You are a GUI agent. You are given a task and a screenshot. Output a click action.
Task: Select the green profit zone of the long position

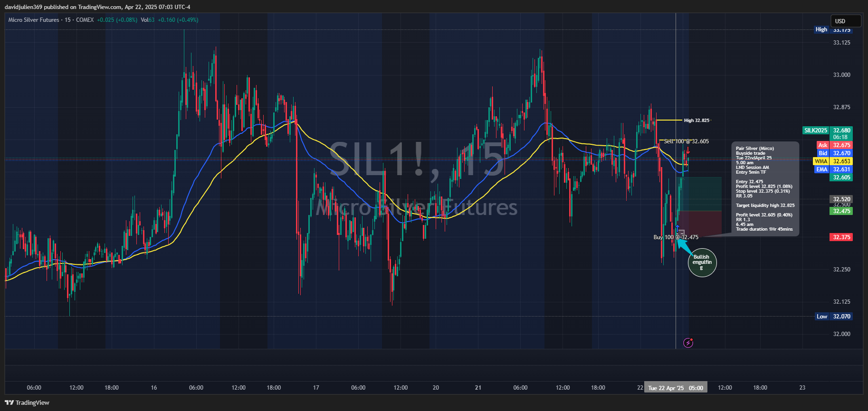pos(699,194)
